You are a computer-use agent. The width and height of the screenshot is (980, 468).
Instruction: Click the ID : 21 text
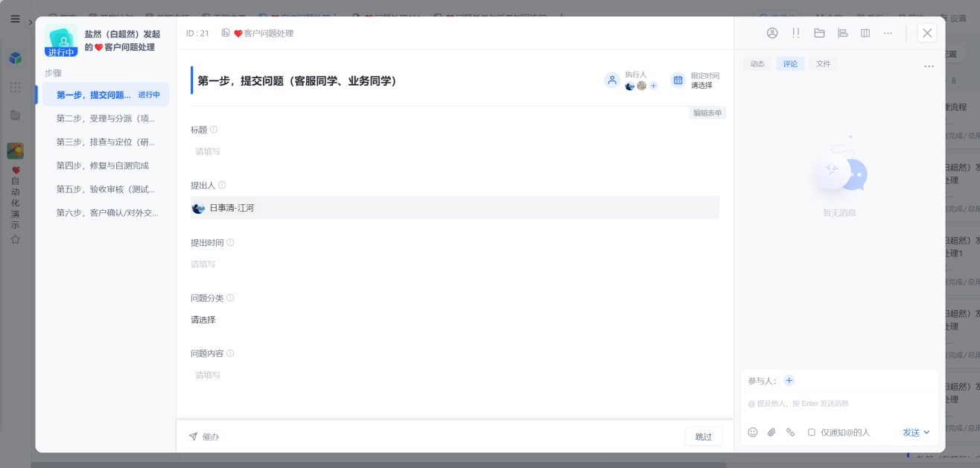point(197,33)
